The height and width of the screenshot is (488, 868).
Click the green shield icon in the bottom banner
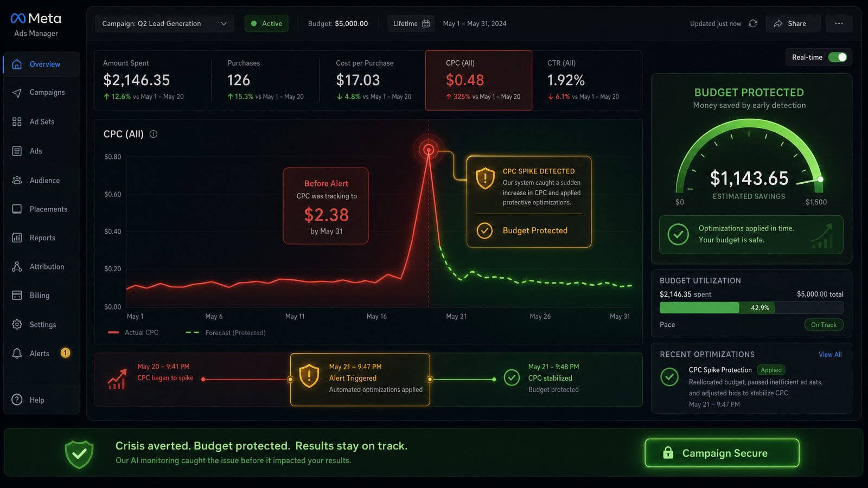tap(79, 454)
